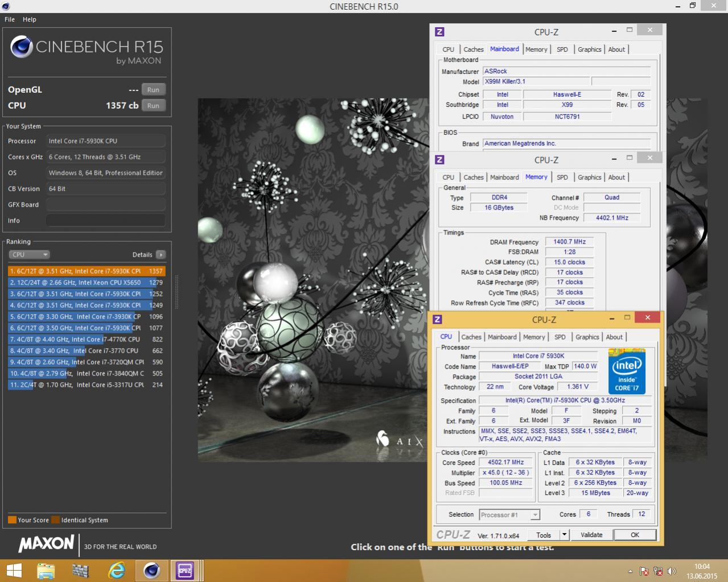
Task: Open the Graphics tab in the Mainboard CPU-Z window
Action: point(589,49)
